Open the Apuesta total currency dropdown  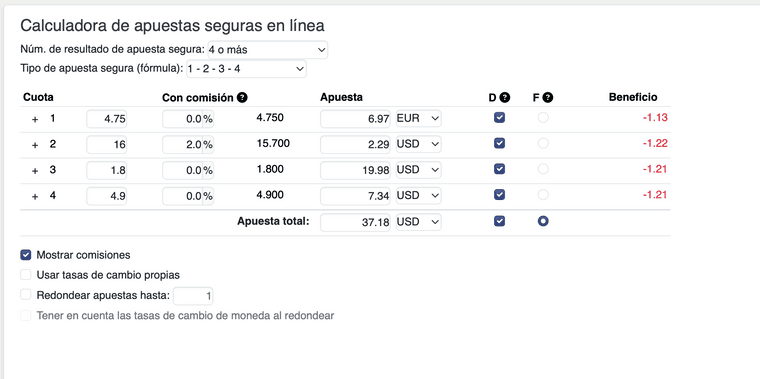(x=419, y=222)
